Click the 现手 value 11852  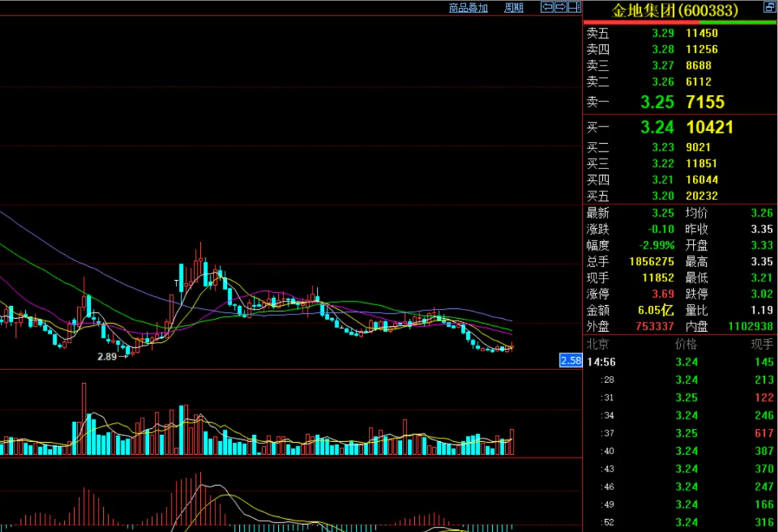click(658, 278)
